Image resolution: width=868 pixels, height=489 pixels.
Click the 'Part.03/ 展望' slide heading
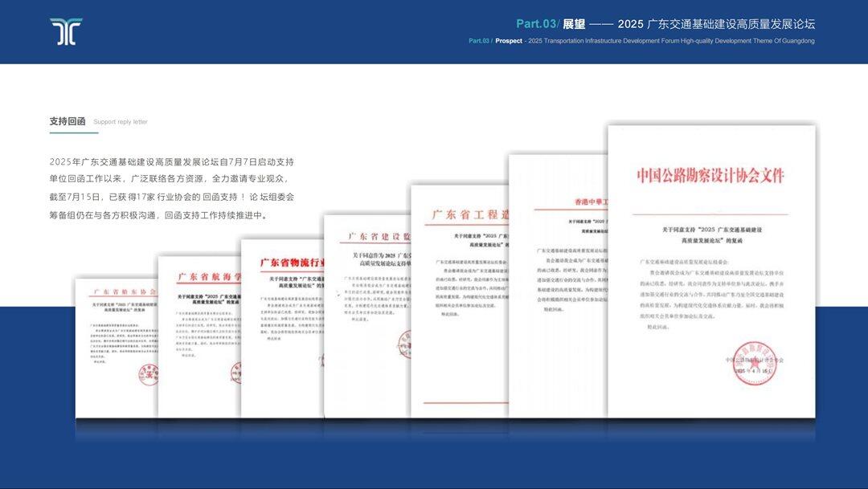pos(551,24)
